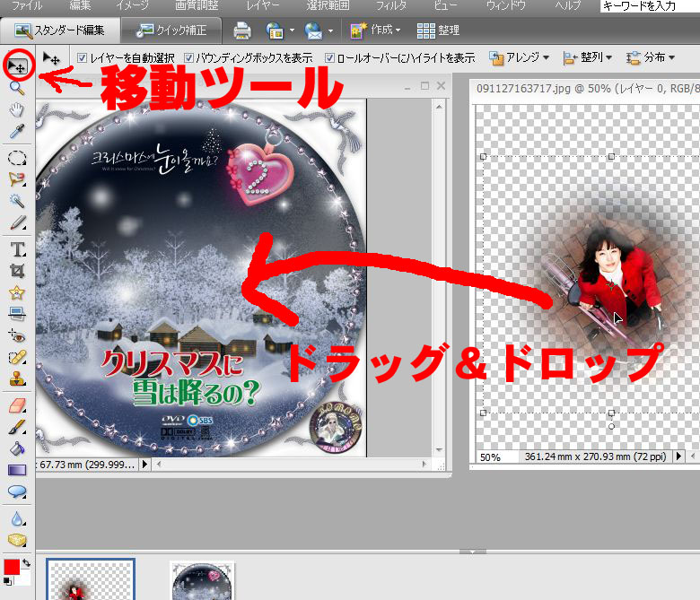Open status info arrow in left document window
Viewport: 700px width, 600px height.
pyautogui.click(x=144, y=464)
